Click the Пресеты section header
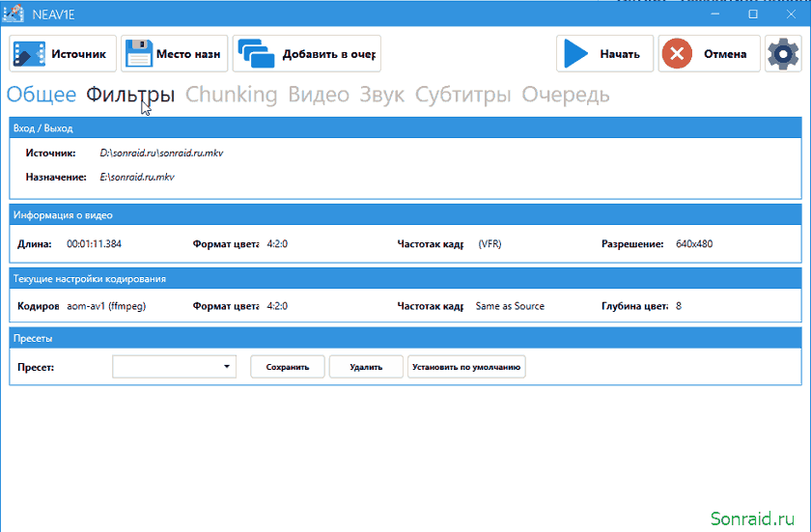The width and height of the screenshot is (811, 532). click(405, 338)
